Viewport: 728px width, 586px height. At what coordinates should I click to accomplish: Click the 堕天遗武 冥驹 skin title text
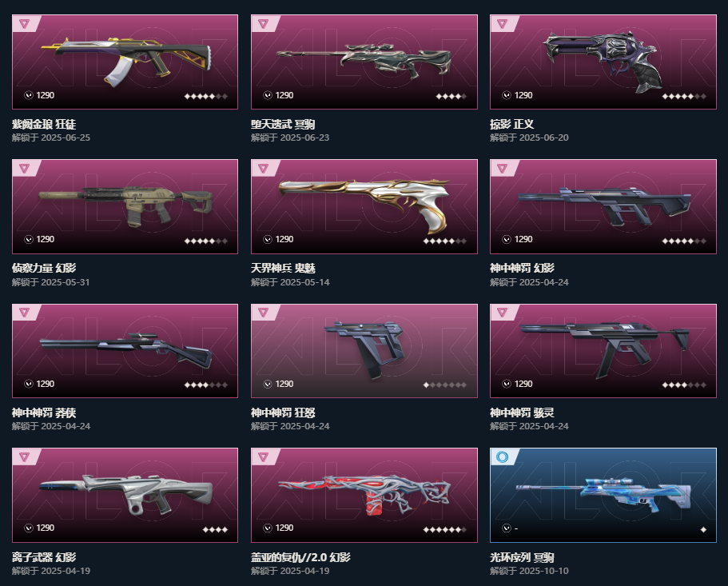(x=283, y=125)
